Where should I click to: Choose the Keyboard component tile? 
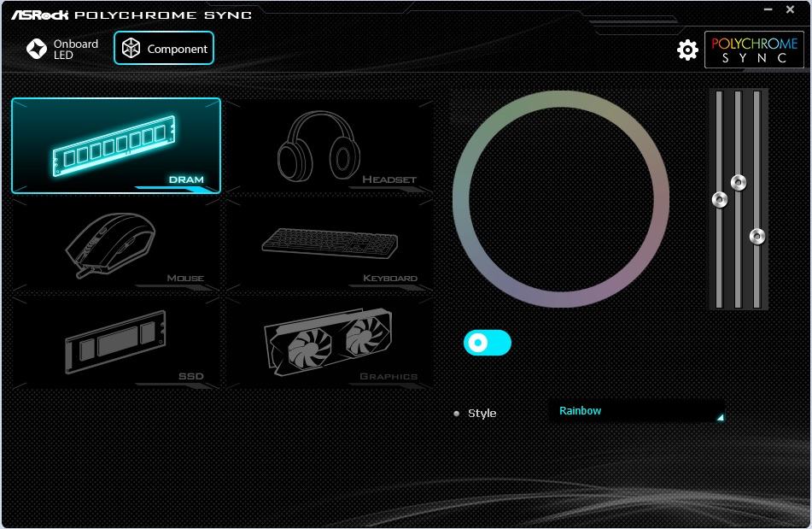[330, 244]
